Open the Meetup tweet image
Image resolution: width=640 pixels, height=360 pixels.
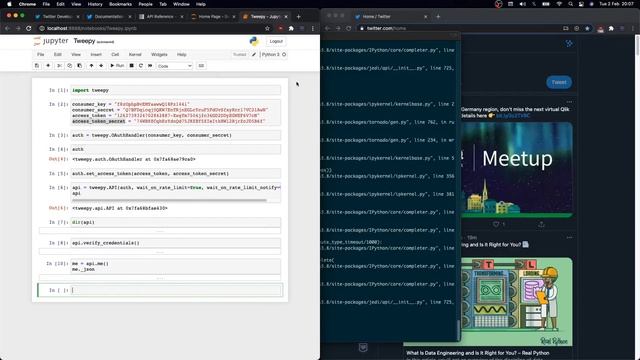517,170
